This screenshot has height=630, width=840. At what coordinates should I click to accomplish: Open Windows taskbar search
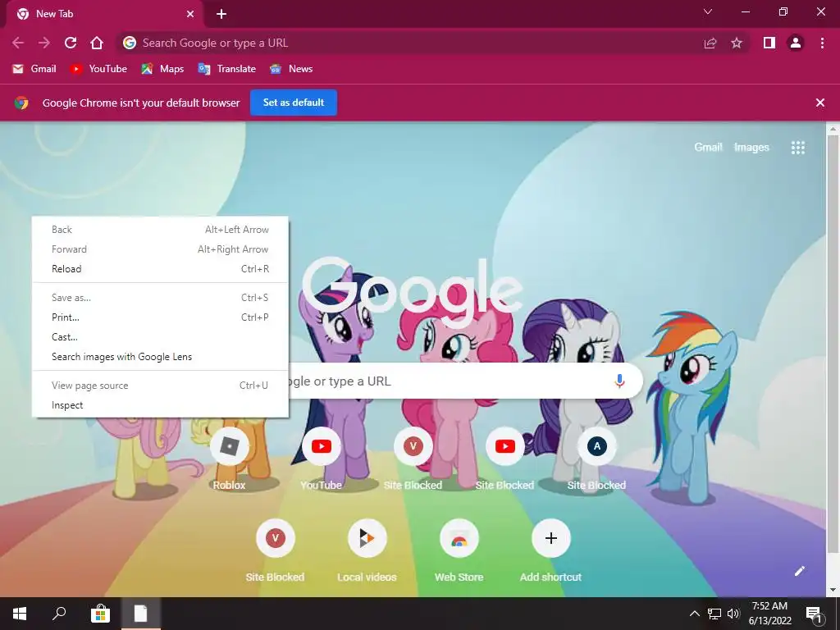[59, 614]
